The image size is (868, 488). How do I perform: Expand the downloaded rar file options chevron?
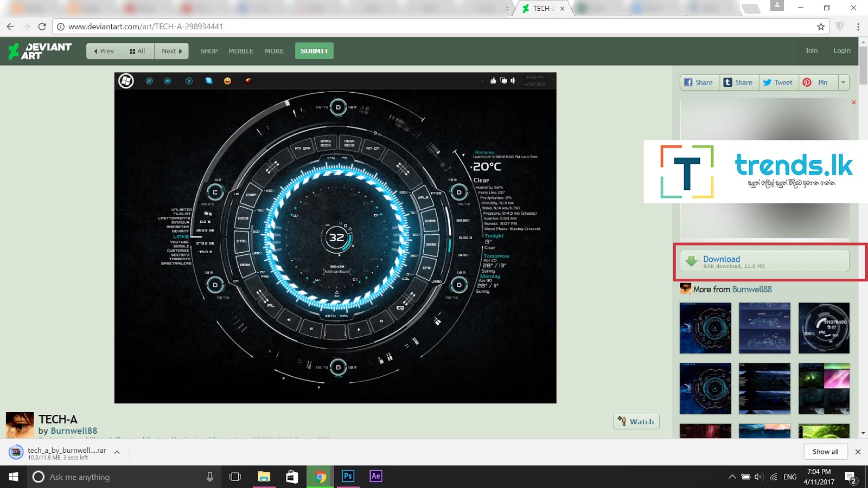click(117, 452)
